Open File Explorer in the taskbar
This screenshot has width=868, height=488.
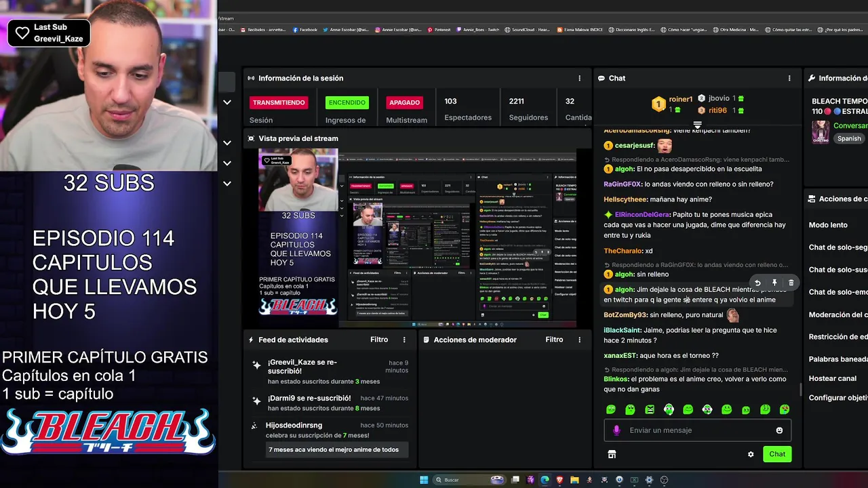pos(574,480)
